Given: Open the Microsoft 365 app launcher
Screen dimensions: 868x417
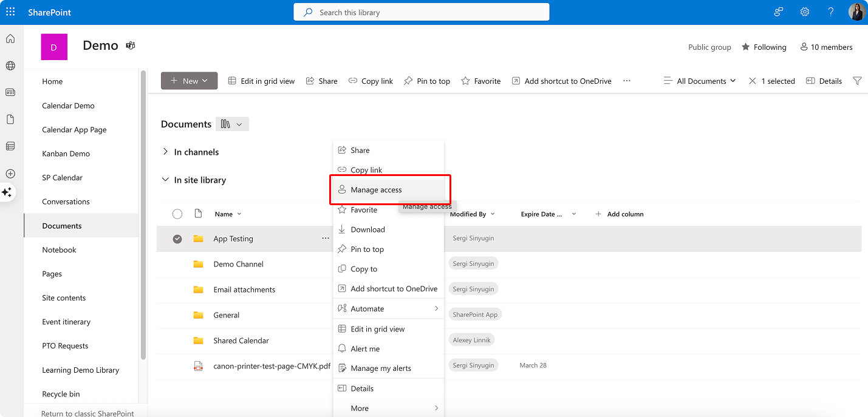Looking at the screenshot, I should pos(10,12).
